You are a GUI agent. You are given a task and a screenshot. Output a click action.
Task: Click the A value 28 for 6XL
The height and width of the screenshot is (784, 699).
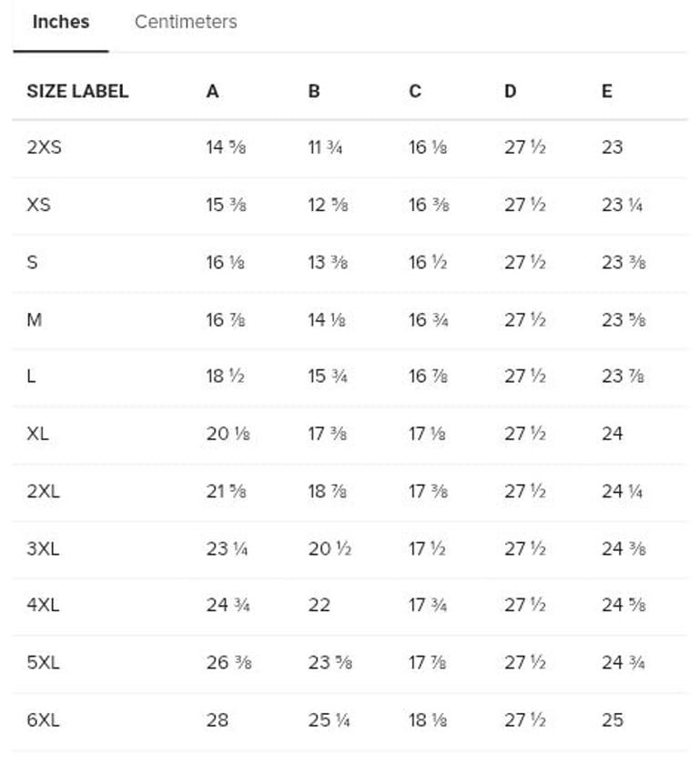coord(218,719)
